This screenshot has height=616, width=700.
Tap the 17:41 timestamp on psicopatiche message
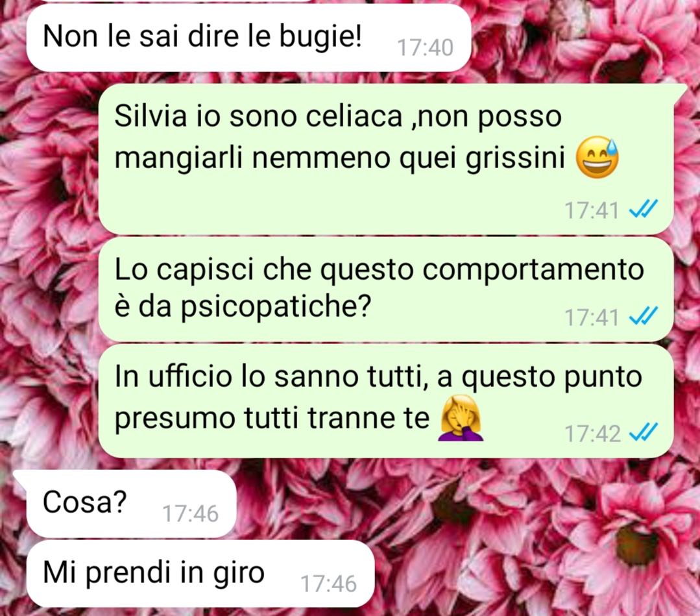(592, 317)
